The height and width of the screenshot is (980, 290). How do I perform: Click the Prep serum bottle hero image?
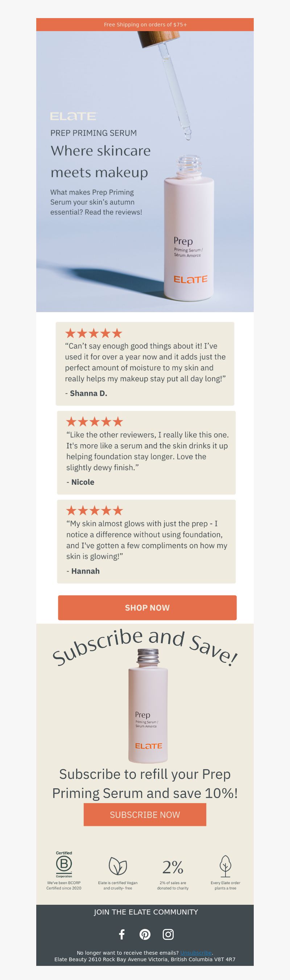[145, 171]
